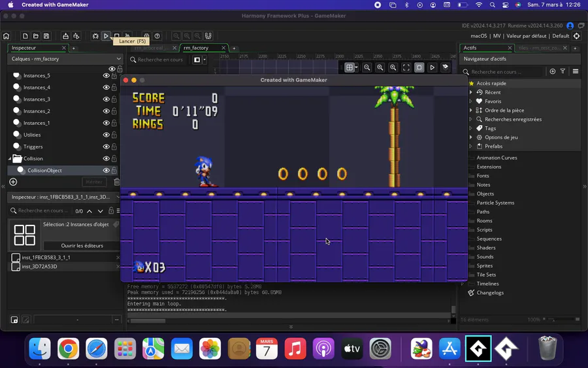Click the user account avatar icon
This screenshot has width=588, height=368.
[x=570, y=25]
